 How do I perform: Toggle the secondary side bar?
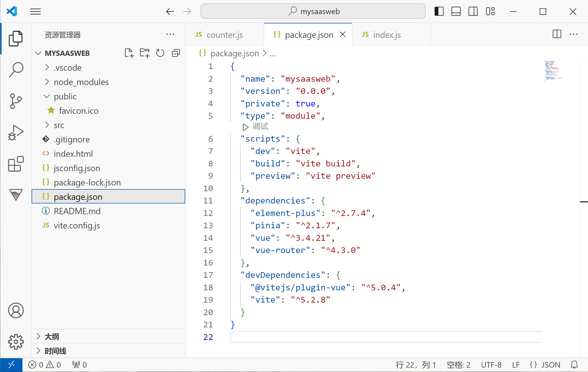click(473, 11)
